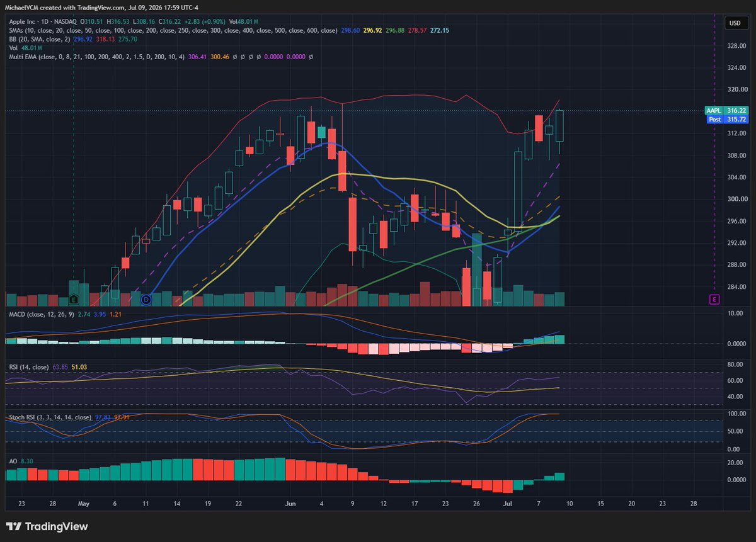Click the Jun date axis label
Image resolution: width=756 pixels, height=542 pixels.
[x=290, y=504]
